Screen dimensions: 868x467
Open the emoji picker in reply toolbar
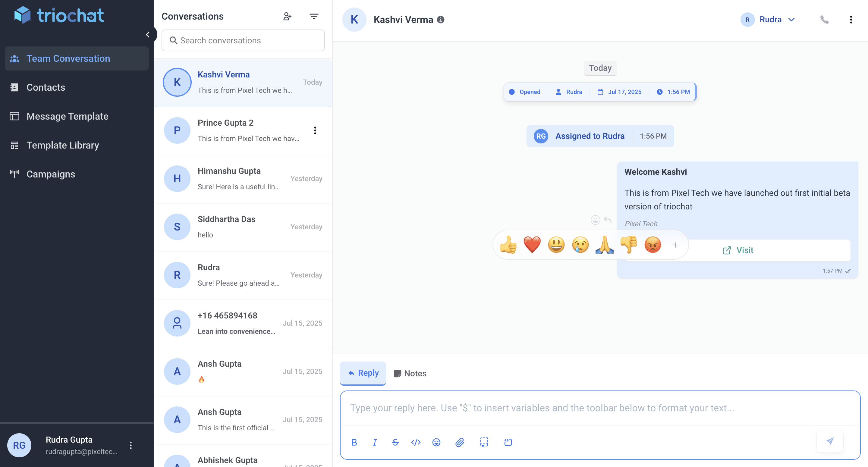436,442
